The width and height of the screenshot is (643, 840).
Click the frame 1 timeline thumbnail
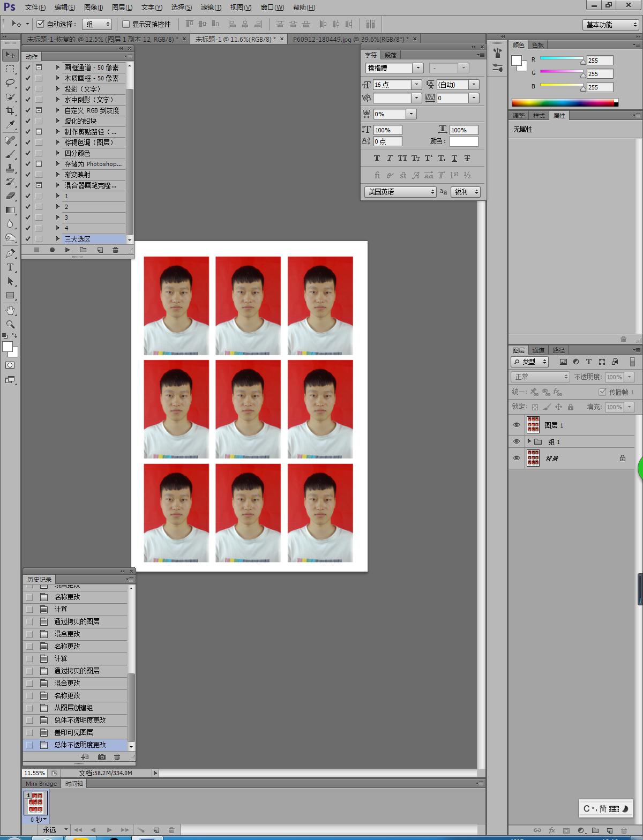(36, 803)
